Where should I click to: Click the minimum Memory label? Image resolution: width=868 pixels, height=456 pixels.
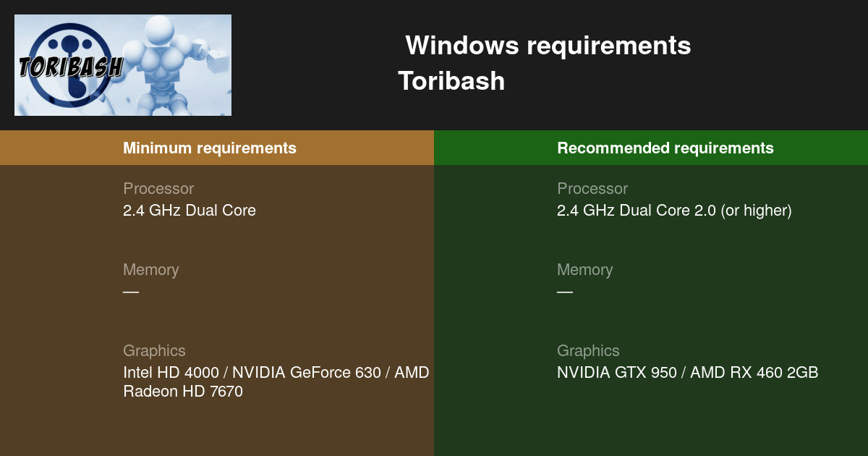[x=150, y=270]
